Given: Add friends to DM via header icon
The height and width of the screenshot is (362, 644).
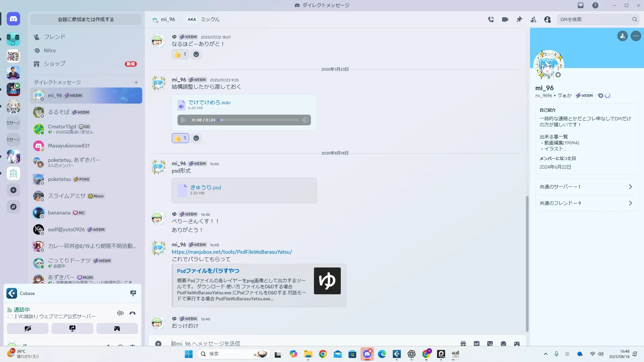Looking at the screenshot, I should pyautogui.click(x=533, y=19).
